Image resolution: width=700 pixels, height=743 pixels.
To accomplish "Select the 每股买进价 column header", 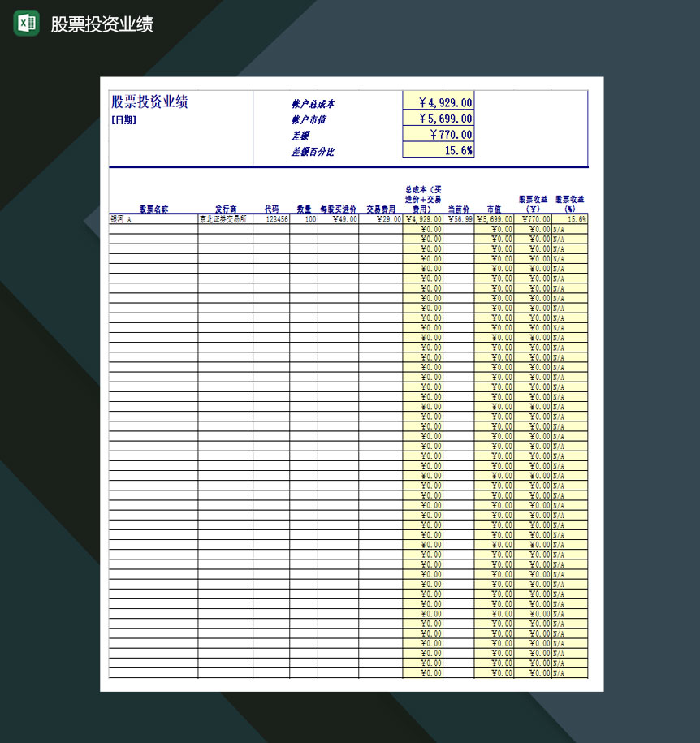I will pos(337,210).
